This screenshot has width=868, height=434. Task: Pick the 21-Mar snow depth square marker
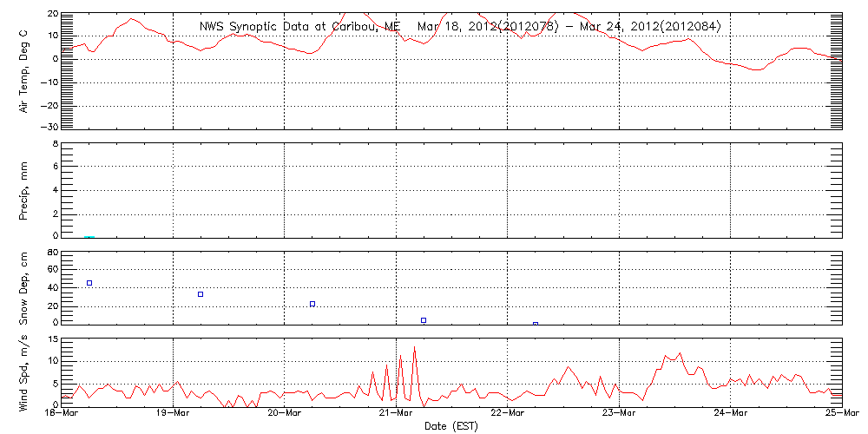tap(424, 320)
